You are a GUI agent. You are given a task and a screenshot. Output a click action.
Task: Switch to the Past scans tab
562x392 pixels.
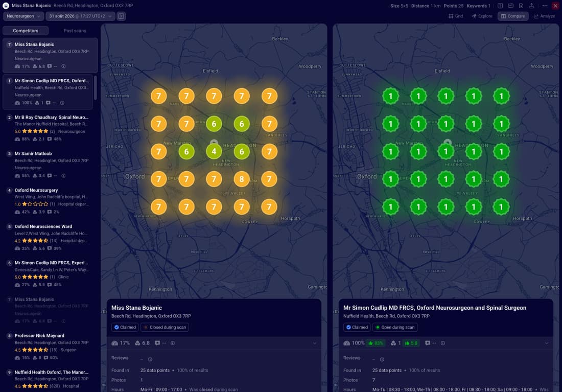(75, 31)
